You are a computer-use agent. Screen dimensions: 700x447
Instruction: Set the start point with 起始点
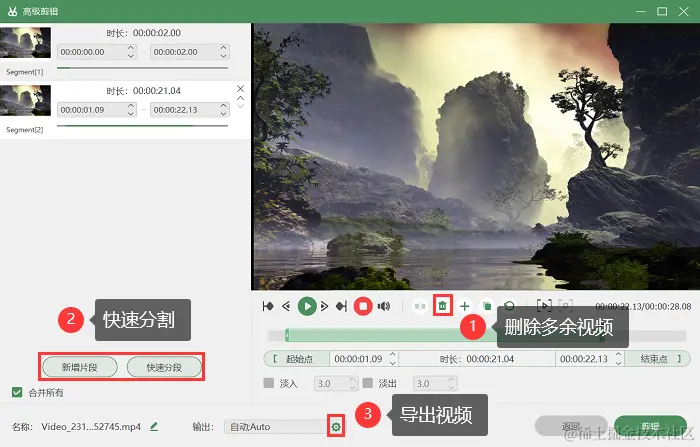[x=296, y=359]
